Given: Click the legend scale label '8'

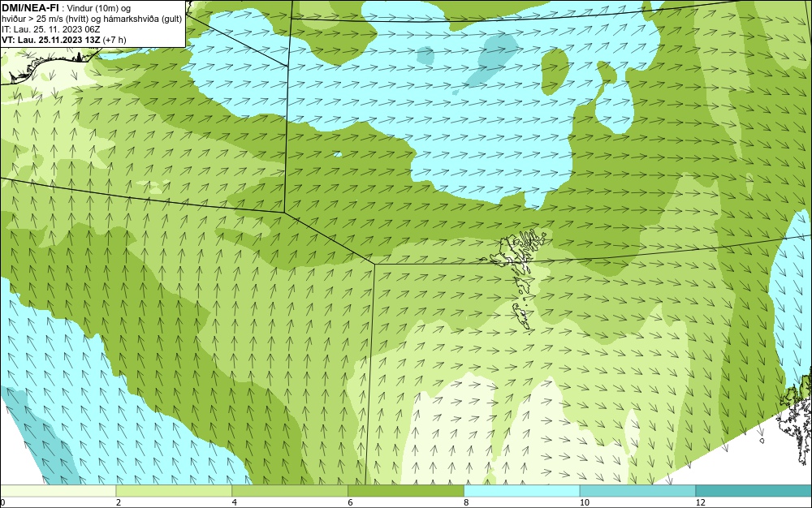Looking at the screenshot, I should coord(466,502).
